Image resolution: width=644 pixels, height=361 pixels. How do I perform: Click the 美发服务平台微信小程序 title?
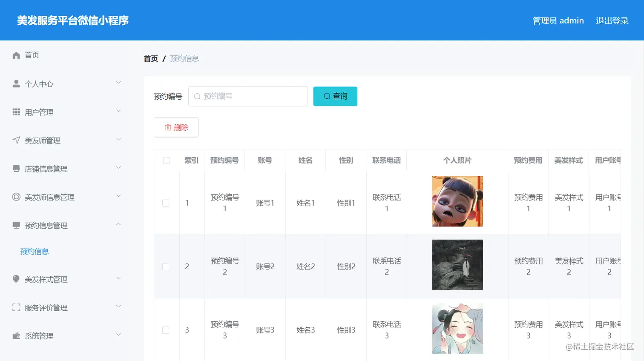[73, 20]
